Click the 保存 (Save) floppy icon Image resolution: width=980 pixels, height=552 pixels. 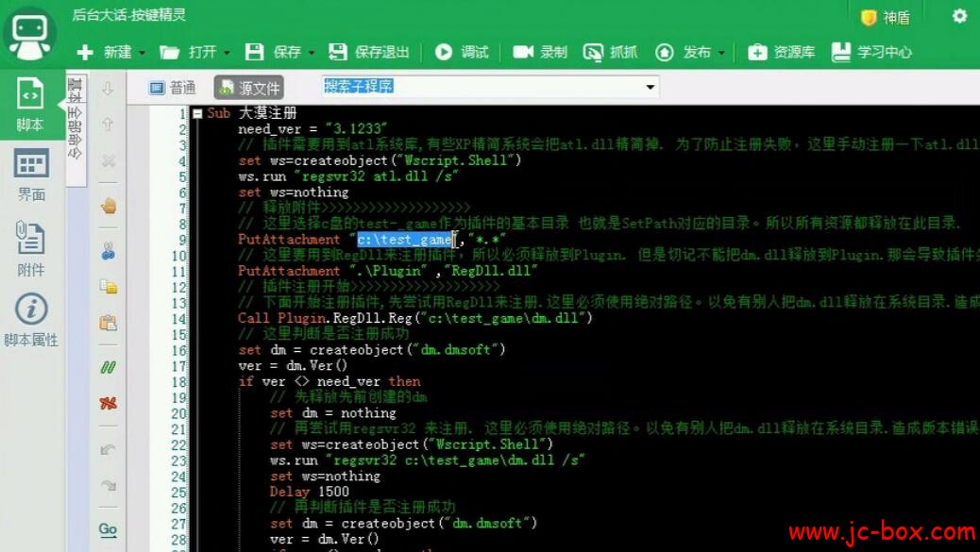(x=254, y=52)
